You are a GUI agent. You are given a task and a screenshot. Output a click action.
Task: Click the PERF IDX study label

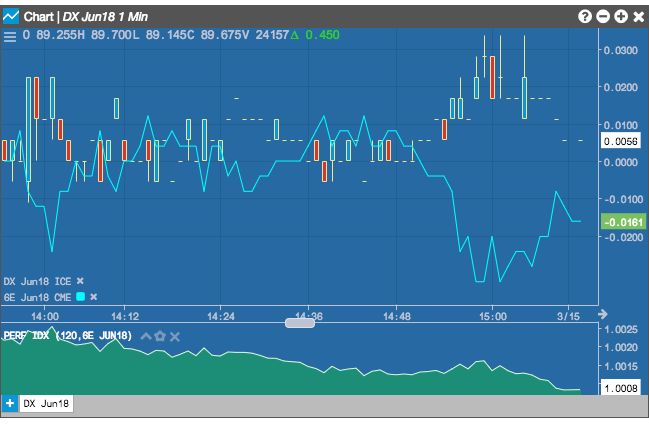tap(67, 335)
